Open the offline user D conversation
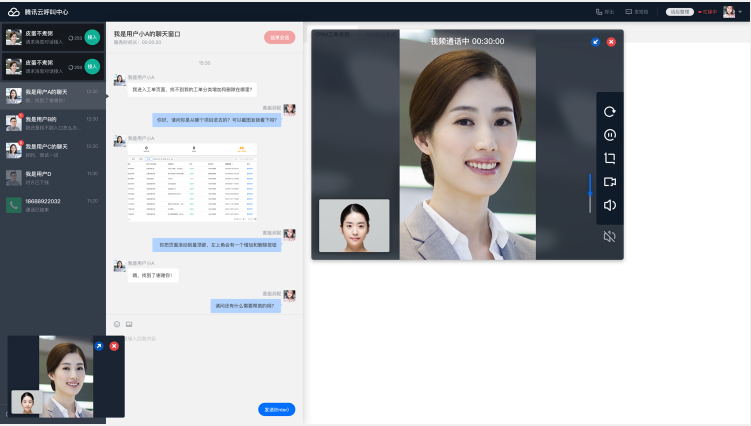Viewport: 751px width, 426px height. tap(53, 178)
